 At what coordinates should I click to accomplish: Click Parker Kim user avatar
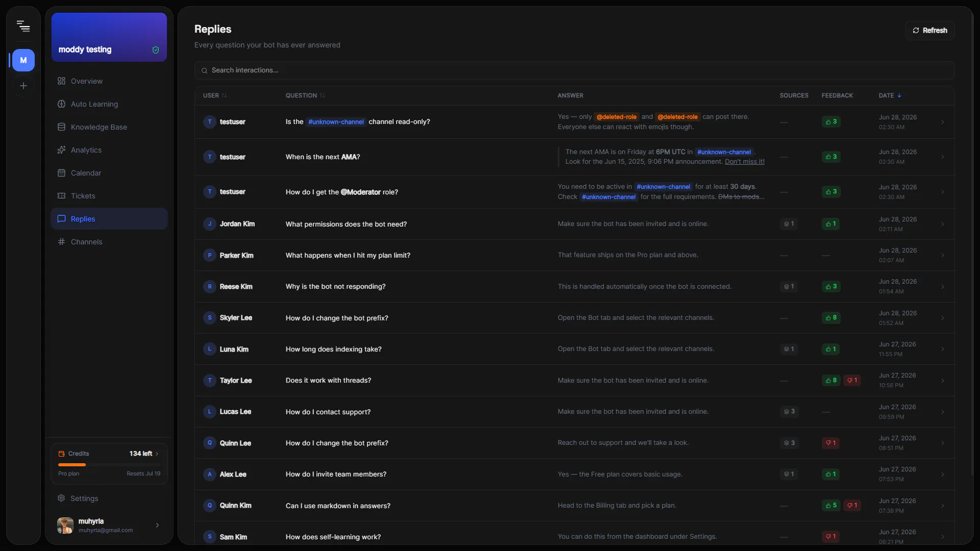[209, 256]
